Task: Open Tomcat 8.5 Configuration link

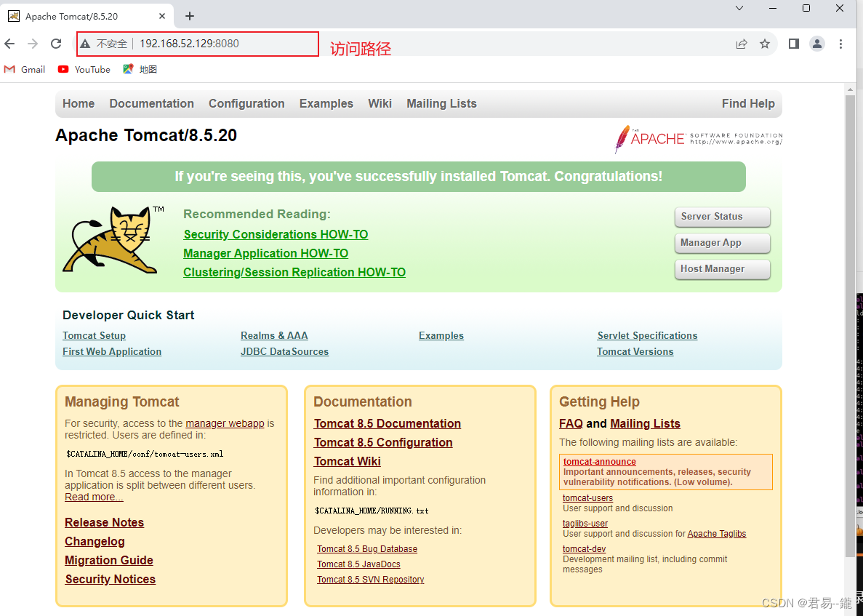Action: click(383, 443)
